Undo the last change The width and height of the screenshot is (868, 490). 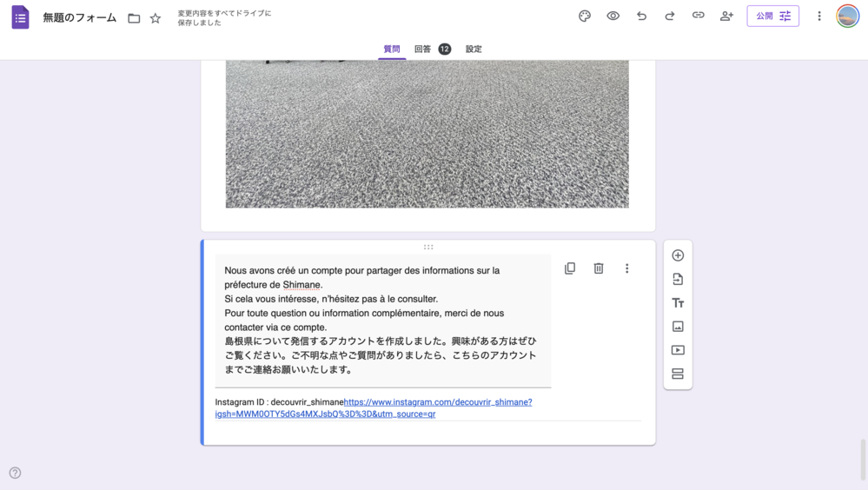(641, 16)
